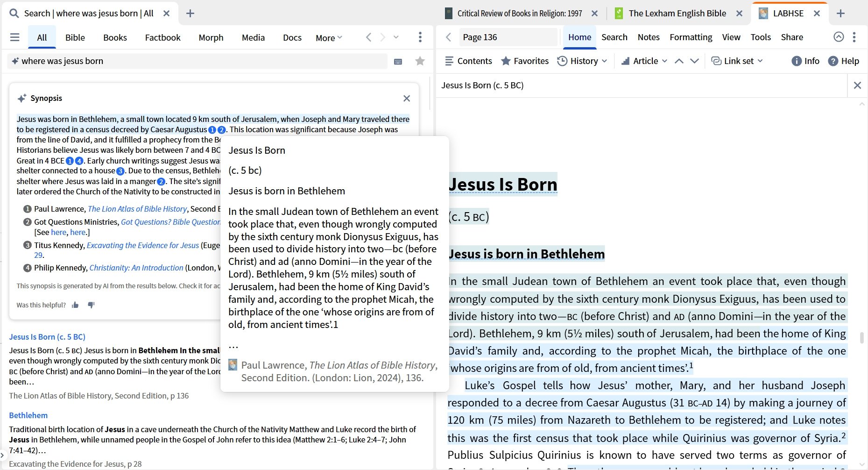Open The Lion Atlas of Bible History link
The image size is (868, 470).
[x=137, y=209]
